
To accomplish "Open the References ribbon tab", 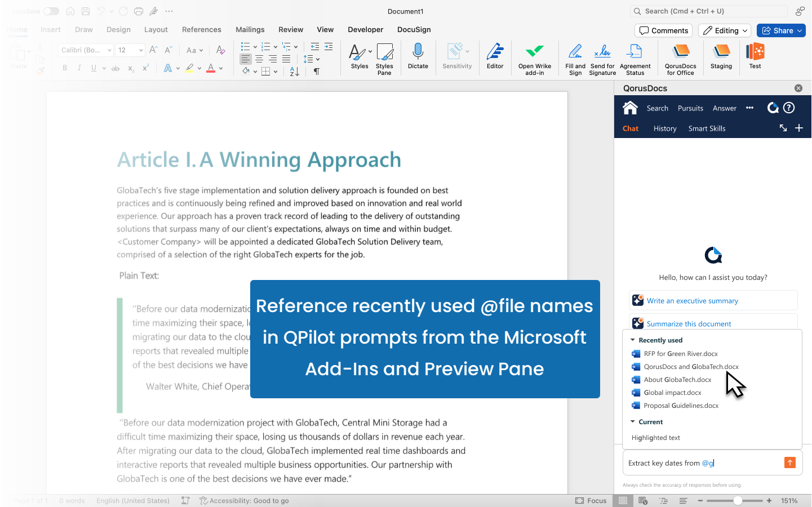I will pyautogui.click(x=202, y=29).
